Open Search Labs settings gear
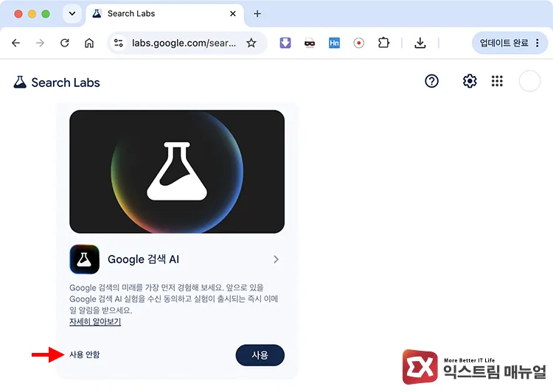 [x=470, y=81]
